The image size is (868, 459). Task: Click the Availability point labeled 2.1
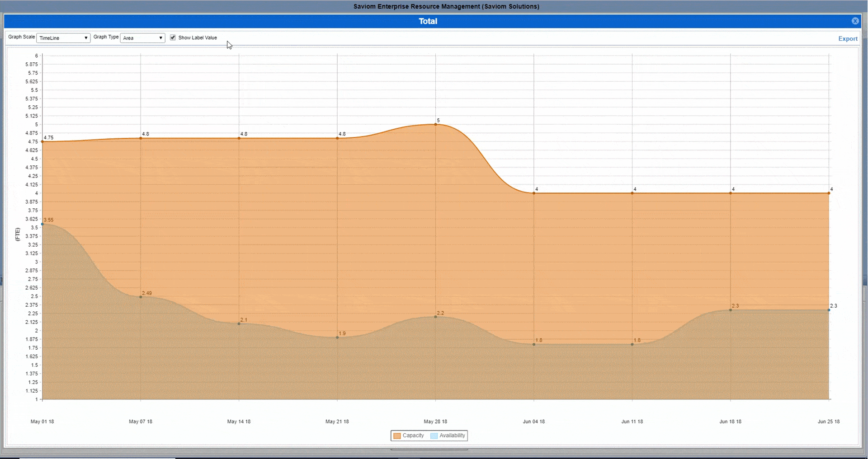(x=239, y=323)
